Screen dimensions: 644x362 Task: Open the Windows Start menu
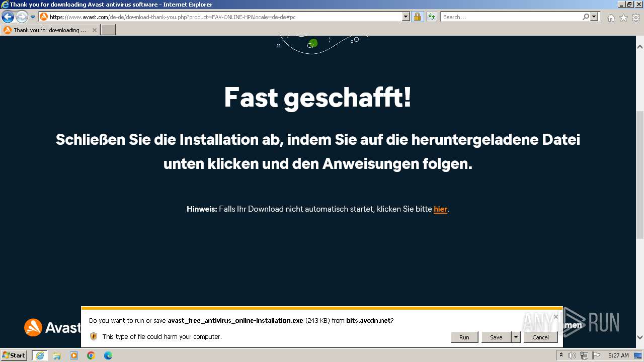coord(14,355)
